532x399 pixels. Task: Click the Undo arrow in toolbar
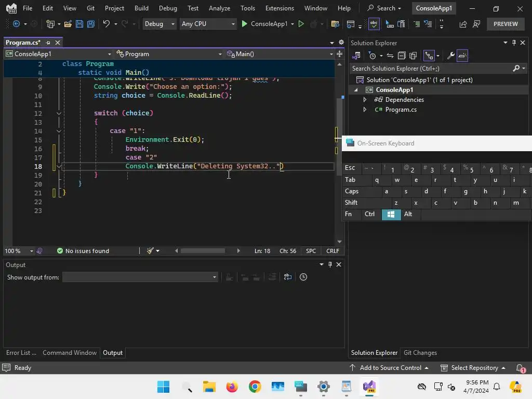coord(107,24)
